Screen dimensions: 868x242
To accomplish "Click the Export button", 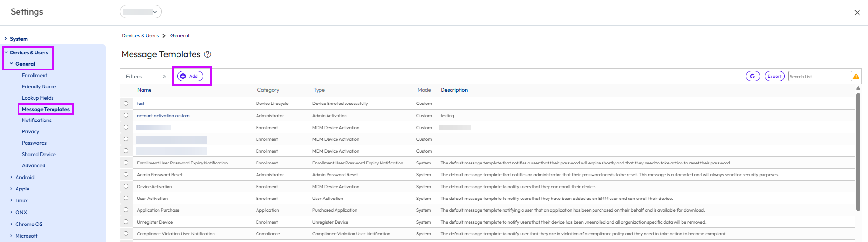I will coord(775,76).
